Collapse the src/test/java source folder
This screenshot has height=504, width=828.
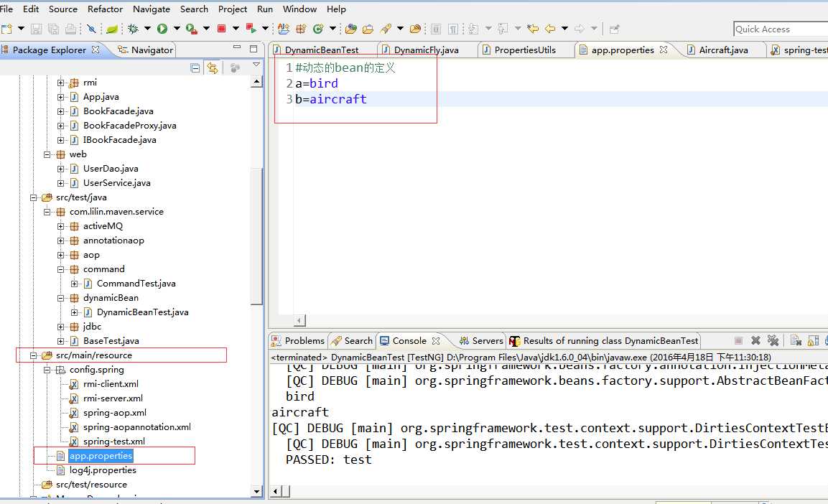coord(33,198)
